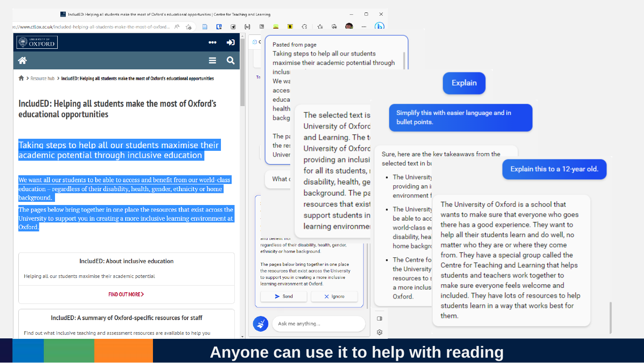Click the 'IncludED: About inclusive education' card title
This screenshot has width=644, height=363.
coord(127,261)
